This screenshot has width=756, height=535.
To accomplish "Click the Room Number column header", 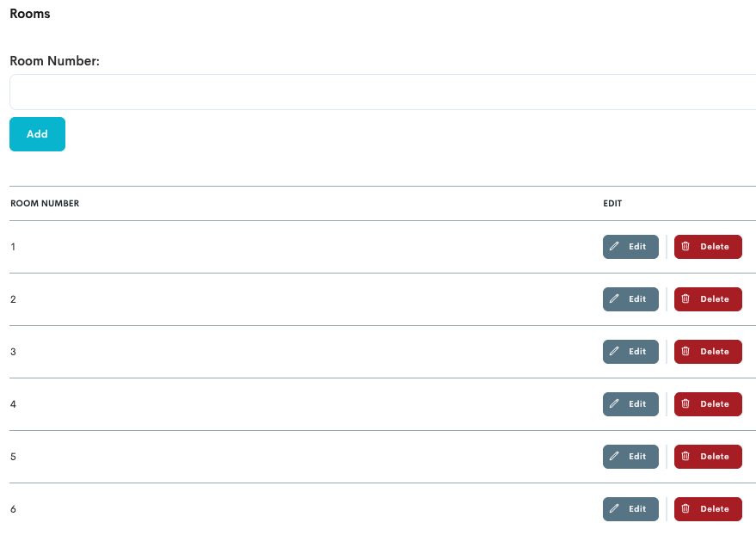I will pyautogui.click(x=45, y=204).
